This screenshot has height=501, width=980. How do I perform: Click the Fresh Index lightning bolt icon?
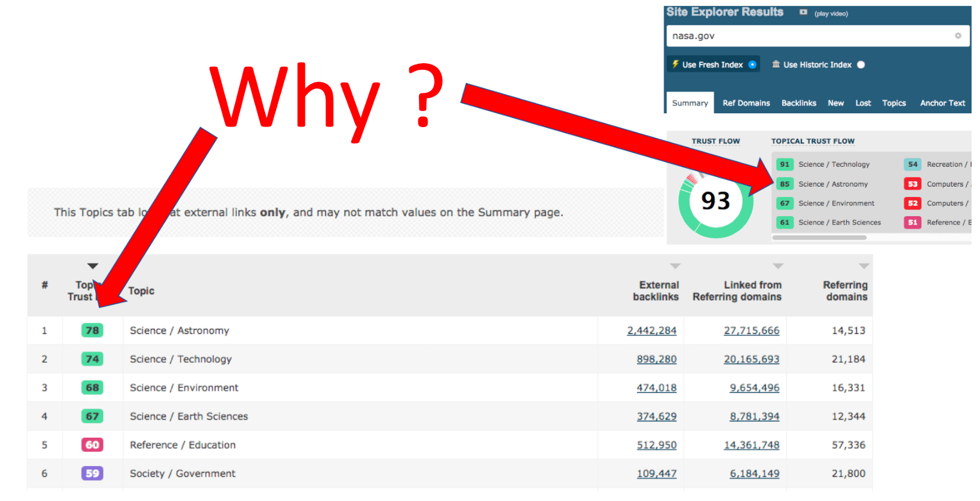676,64
